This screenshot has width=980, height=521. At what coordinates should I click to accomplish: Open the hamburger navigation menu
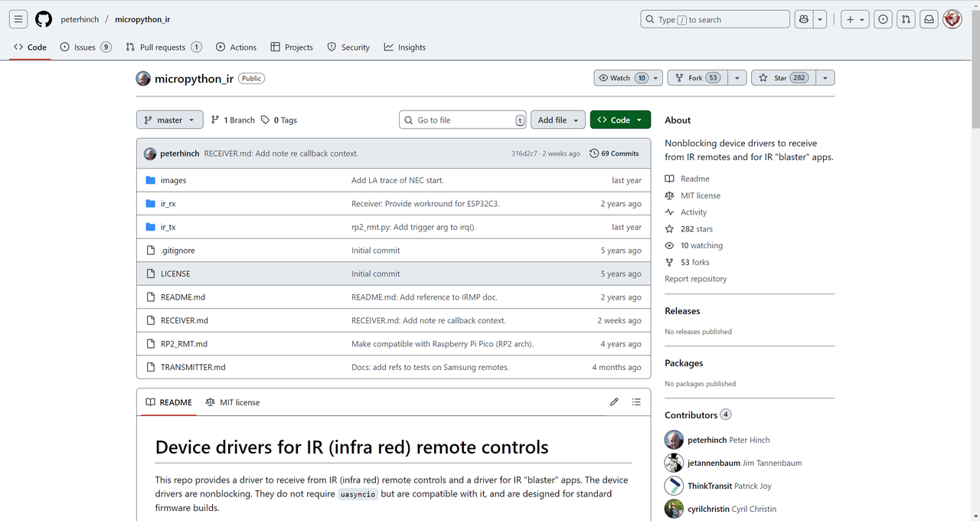click(x=18, y=19)
